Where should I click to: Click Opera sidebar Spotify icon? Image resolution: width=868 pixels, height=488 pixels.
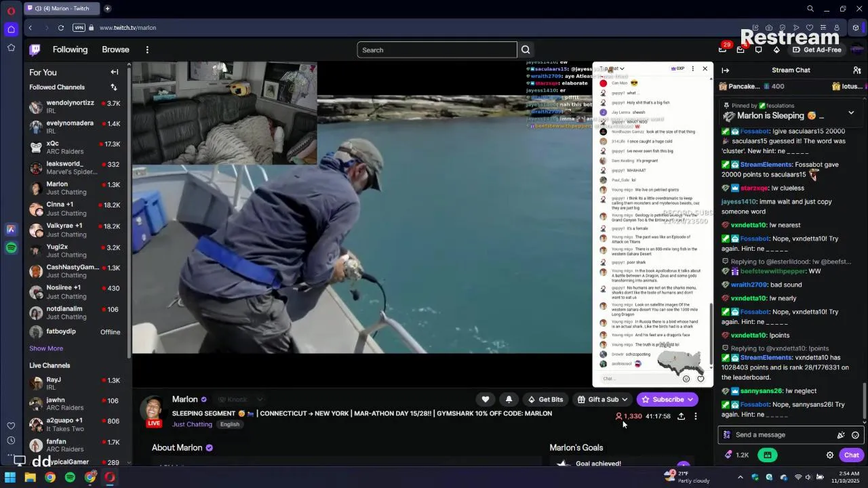tap(11, 248)
